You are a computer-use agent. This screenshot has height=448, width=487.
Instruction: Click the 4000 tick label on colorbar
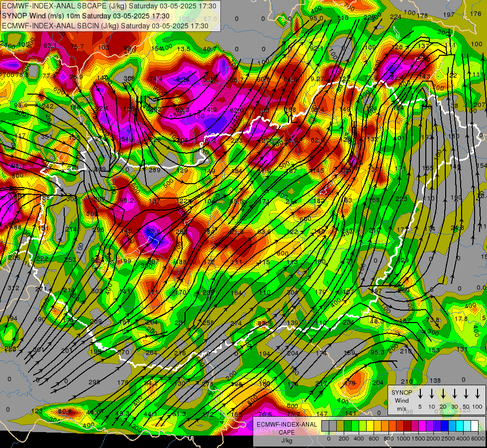pos(463,439)
